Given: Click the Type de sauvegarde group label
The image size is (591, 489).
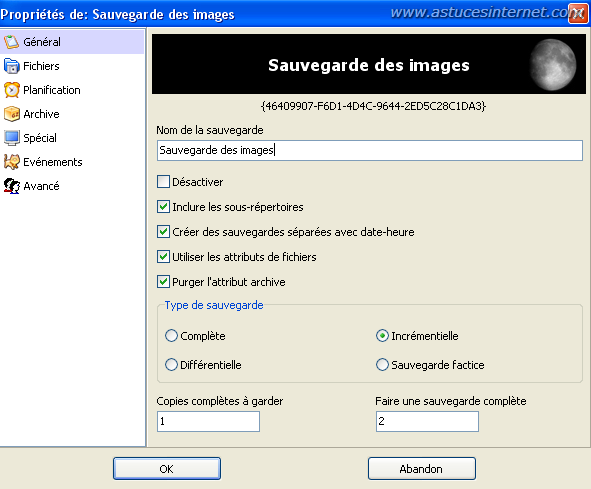Looking at the screenshot, I should click(x=214, y=305).
